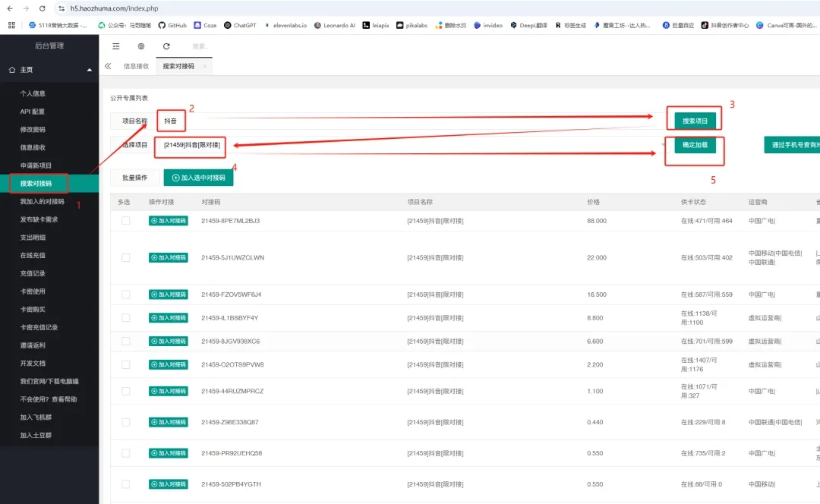Click the 搜索项目 button
The width and height of the screenshot is (820, 504).
click(695, 121)
